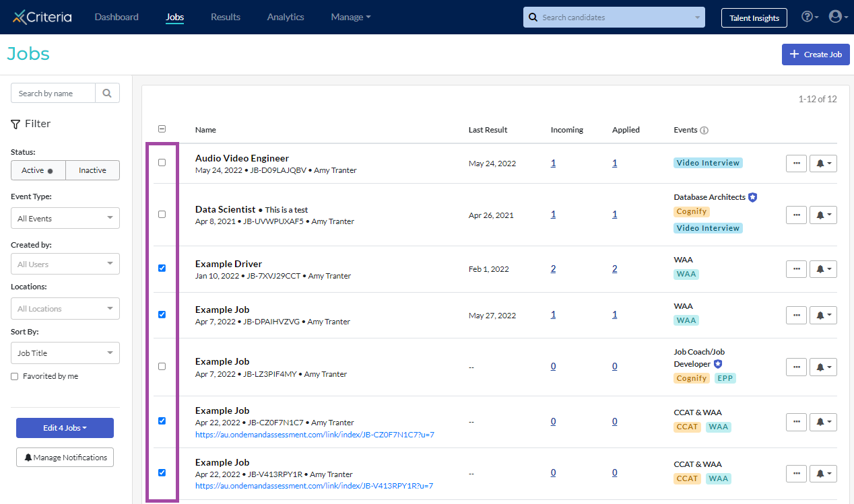
Task: Click the EPP tag on Example Job row
Action: (x=725, y=378)
